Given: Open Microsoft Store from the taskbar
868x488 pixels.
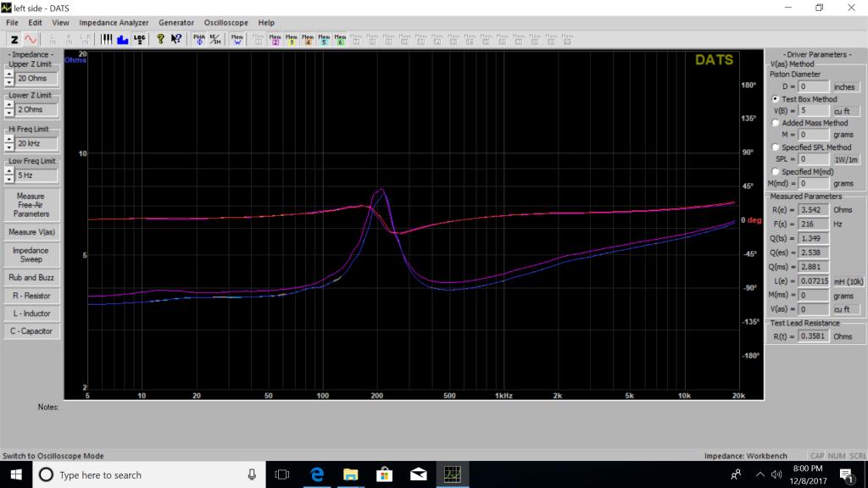Looking at the screenshot, I should click(384, 474).
